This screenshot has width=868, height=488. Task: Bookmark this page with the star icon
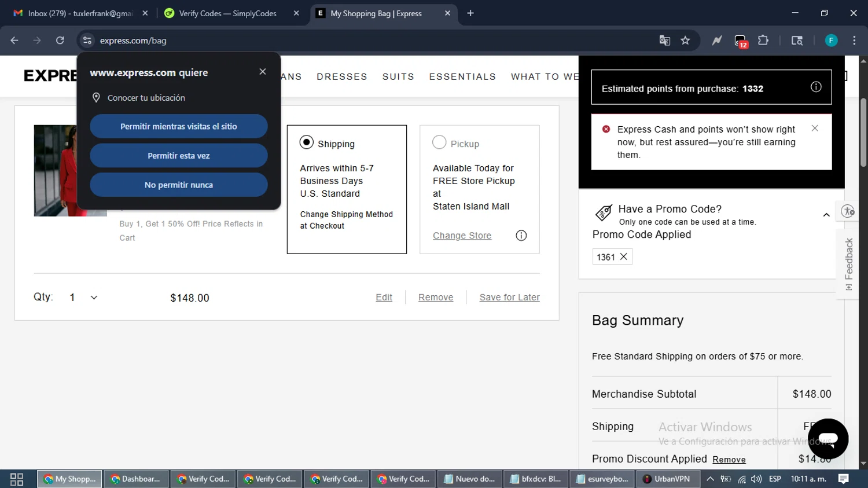(x=685, y=41)
